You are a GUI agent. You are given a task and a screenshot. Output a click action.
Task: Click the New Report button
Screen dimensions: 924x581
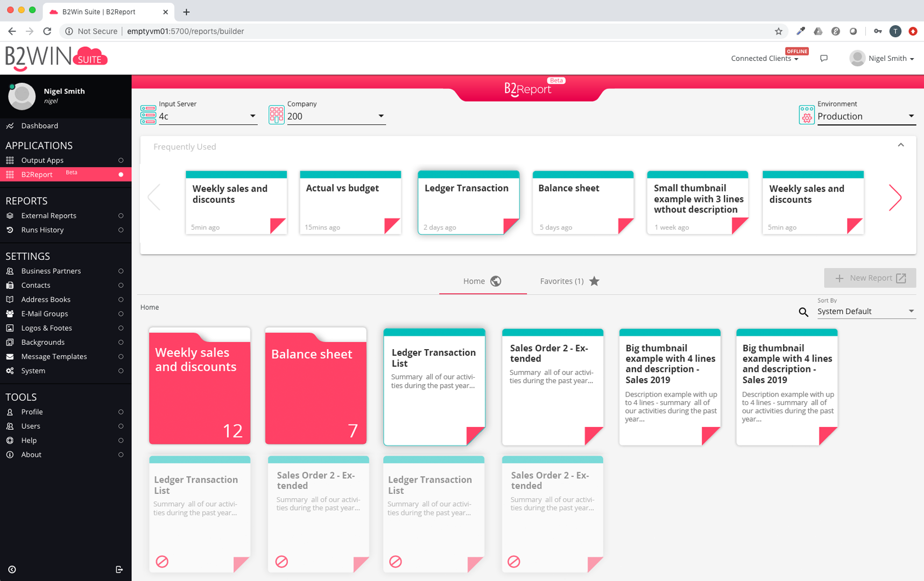(870, 278)
